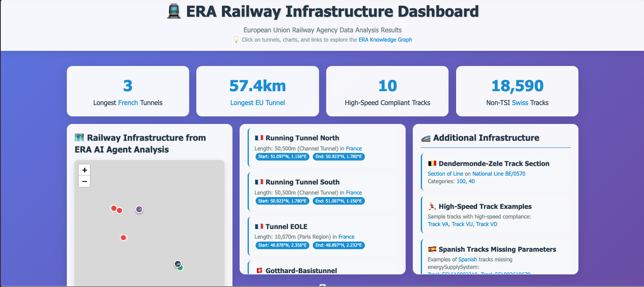Image resolution: width=644 pixels, height=287 pixels.
Task: Open the French link in Longest Tunnels card
Action: (128, 103)
